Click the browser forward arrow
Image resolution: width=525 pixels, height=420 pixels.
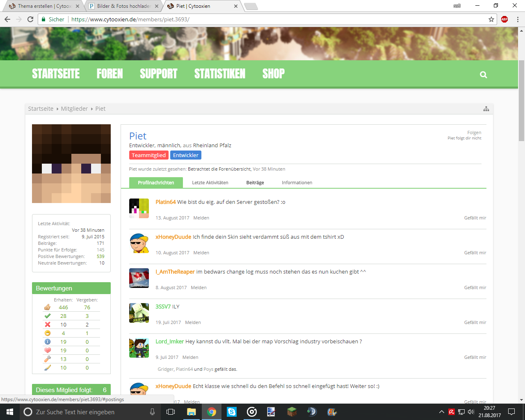point(19,19)
